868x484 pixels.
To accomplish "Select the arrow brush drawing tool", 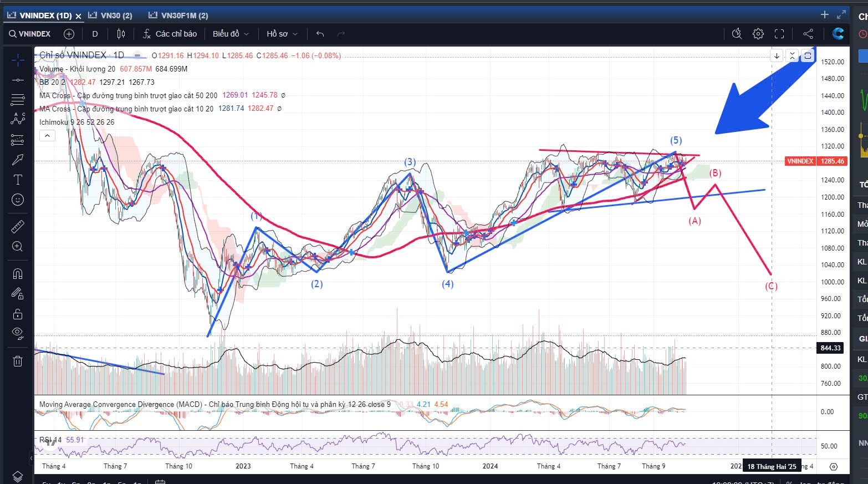I will click(18, 160).
